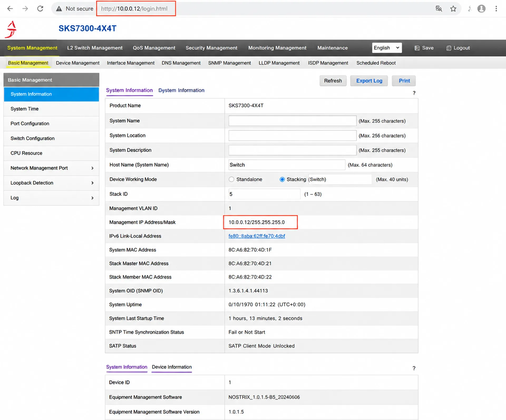This screenshot has height=420, width=506.
Task: Open Security Management menu
Action: click(x=211, y=48)
